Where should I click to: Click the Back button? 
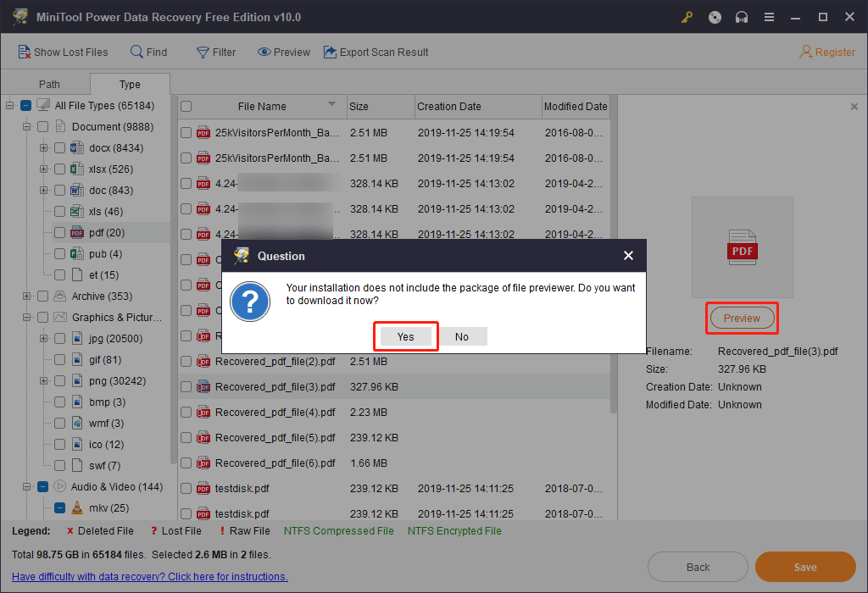698,567
